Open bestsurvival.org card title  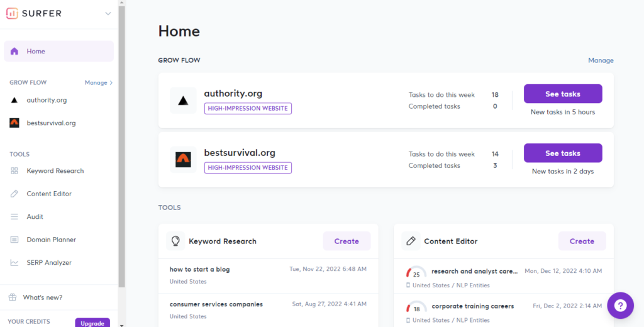[x=240, y=153]
